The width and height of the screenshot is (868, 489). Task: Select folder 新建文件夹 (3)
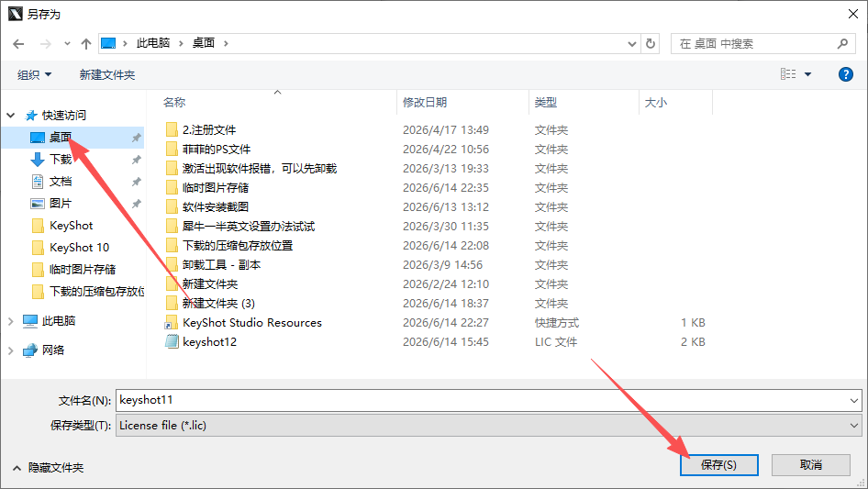pos(218,304)
